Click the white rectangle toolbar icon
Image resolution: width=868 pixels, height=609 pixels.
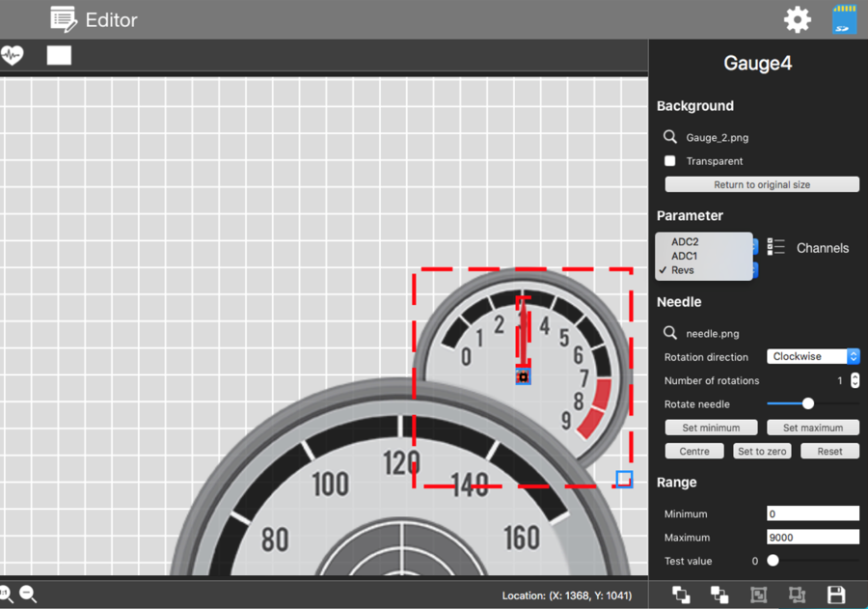(59, 55)
